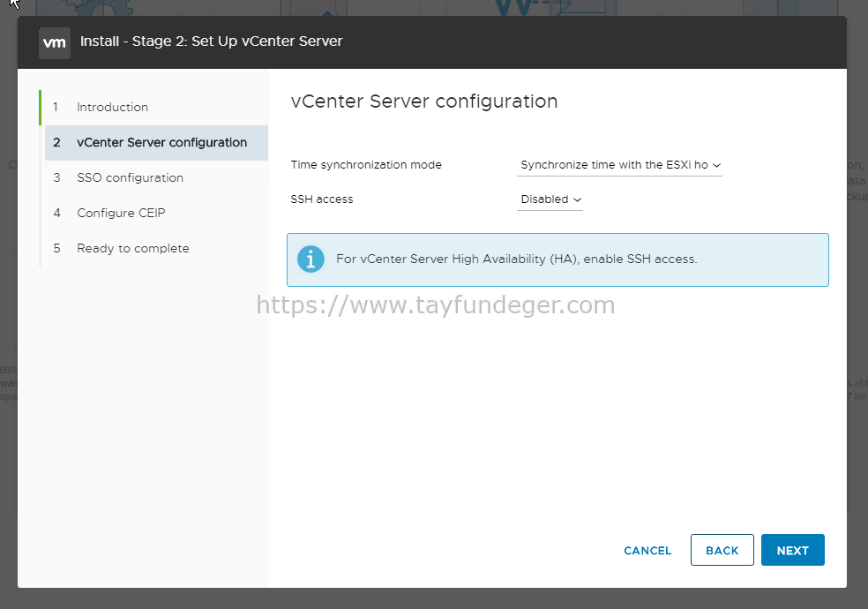The image size is (868, 609).
Task: Click the HA enable SSH access message text
Action: coord(517,259)
